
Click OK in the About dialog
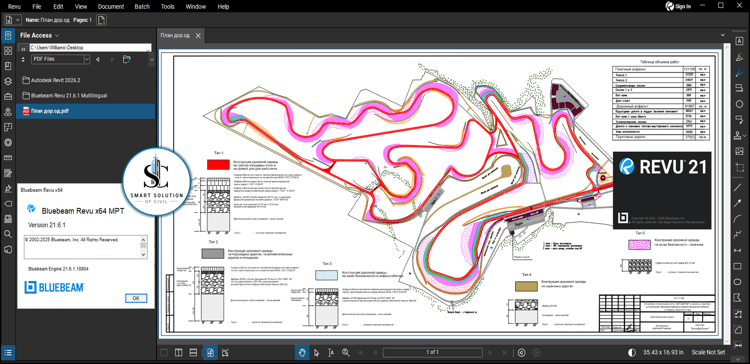coord(136,298)
